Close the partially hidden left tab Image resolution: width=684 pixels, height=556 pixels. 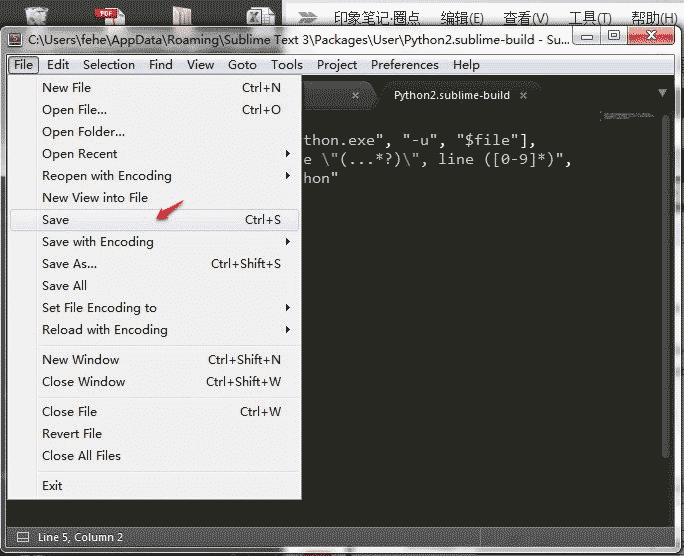tap(356, 95)
